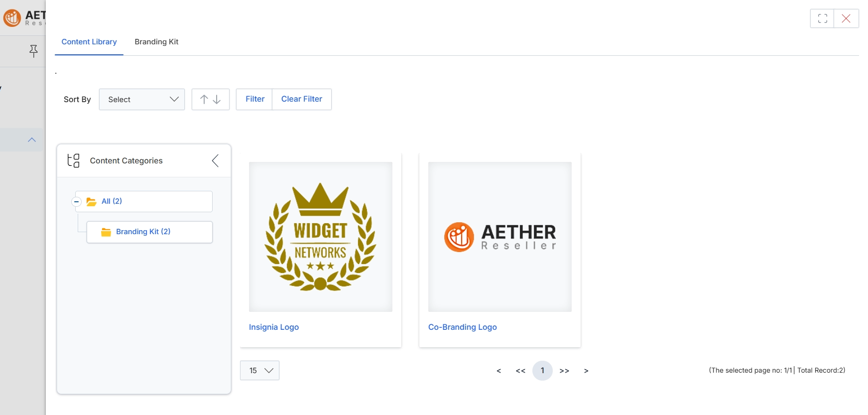868x415 pixels.
Task: Select the Branding Kit (2) category
Action: coord(149,232)
